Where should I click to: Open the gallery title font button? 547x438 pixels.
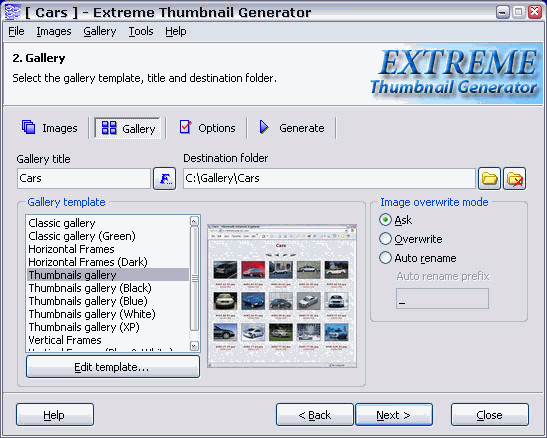tap(164, 179)
